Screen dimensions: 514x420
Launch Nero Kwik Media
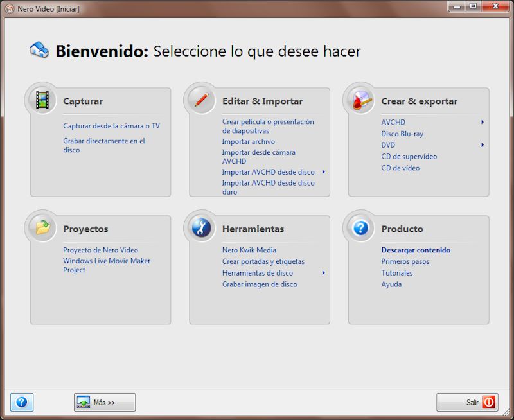pos(249,250)
